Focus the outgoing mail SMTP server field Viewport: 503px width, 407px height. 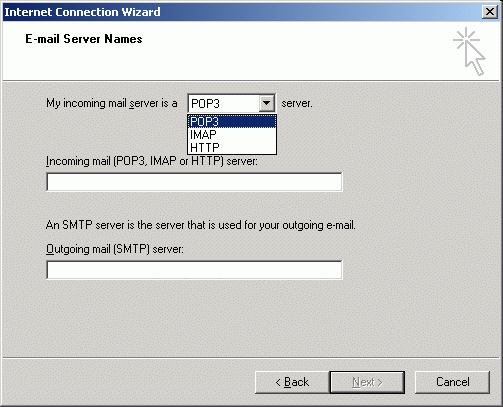point(194,270)
